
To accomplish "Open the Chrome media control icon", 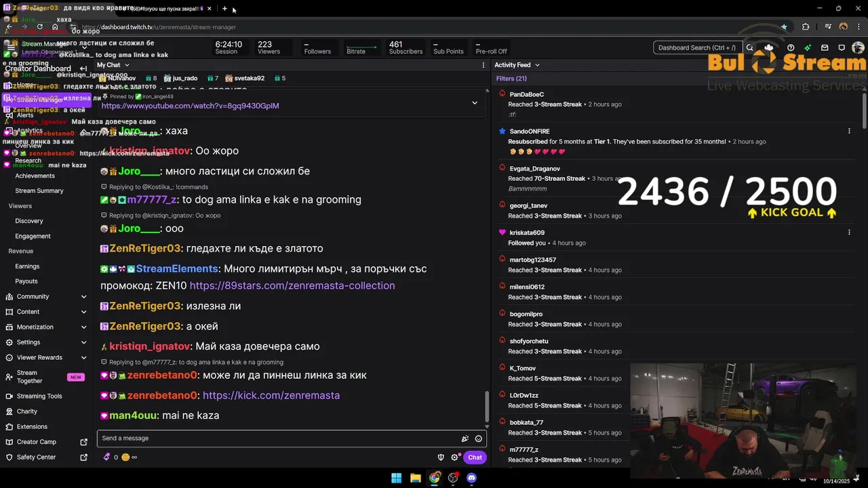I will 827,27.
